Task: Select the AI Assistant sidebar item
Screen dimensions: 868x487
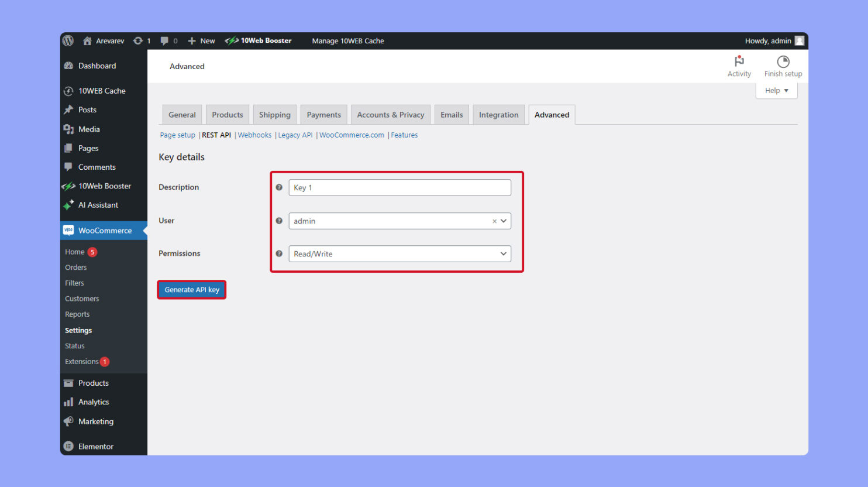Action: 98,205
